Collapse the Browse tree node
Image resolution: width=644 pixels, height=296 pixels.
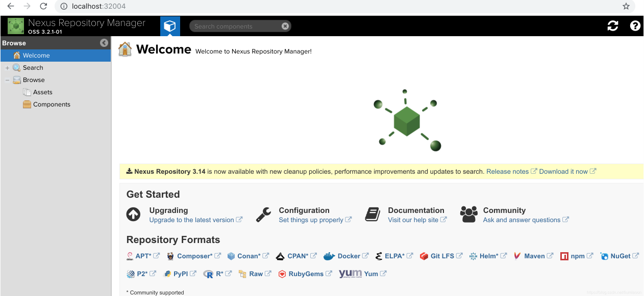tap(7, 80)
